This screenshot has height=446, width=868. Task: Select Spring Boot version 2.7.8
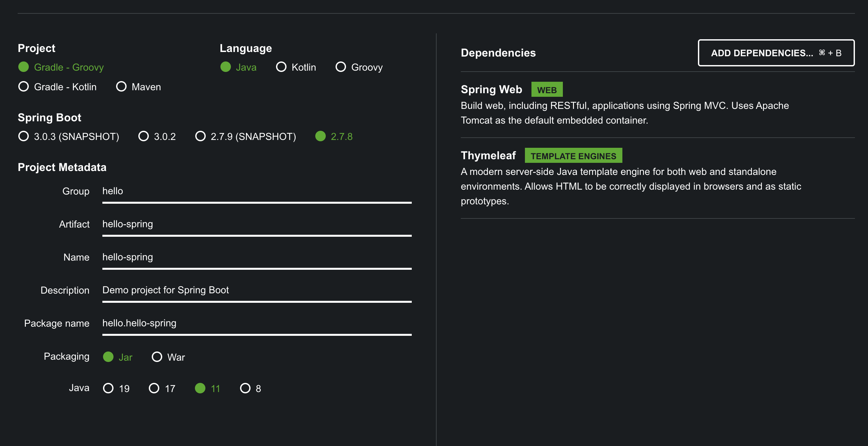(x=334, y=136)
